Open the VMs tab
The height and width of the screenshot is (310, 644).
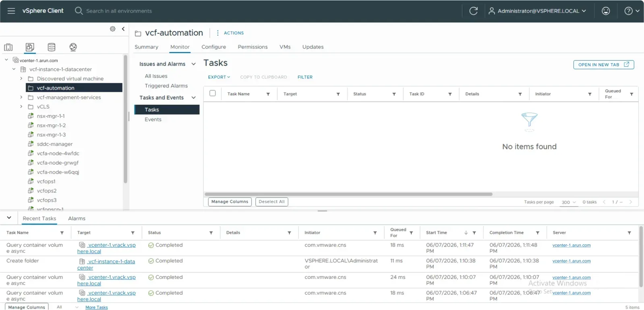285,47
